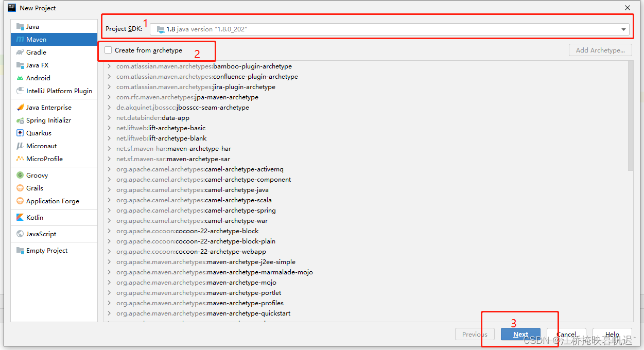Click the Application Forge icon
644x350 pixels.
[x=20, y=201]
